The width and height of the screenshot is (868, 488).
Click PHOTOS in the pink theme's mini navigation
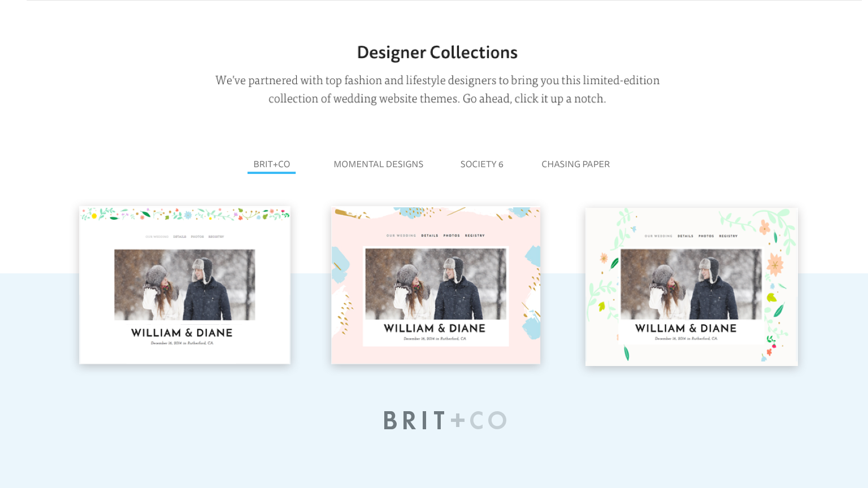tap(452, 236)
